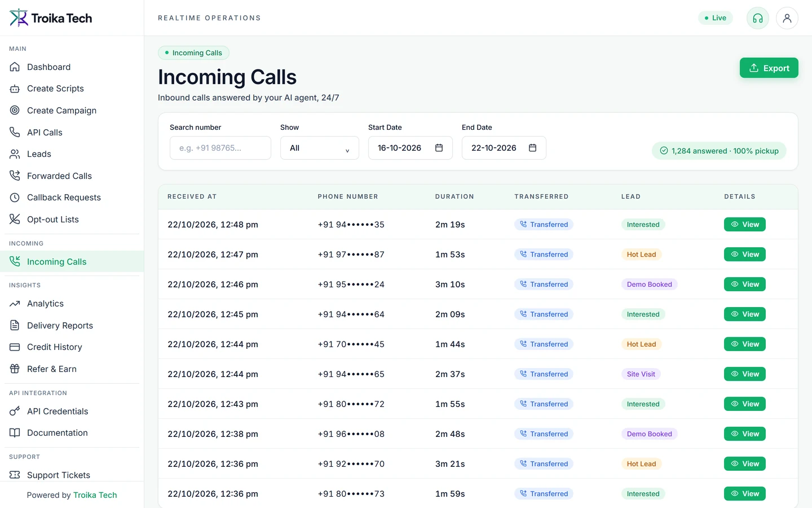
Task: View details for call at 12:38 pm
Action: coord(745,433)
